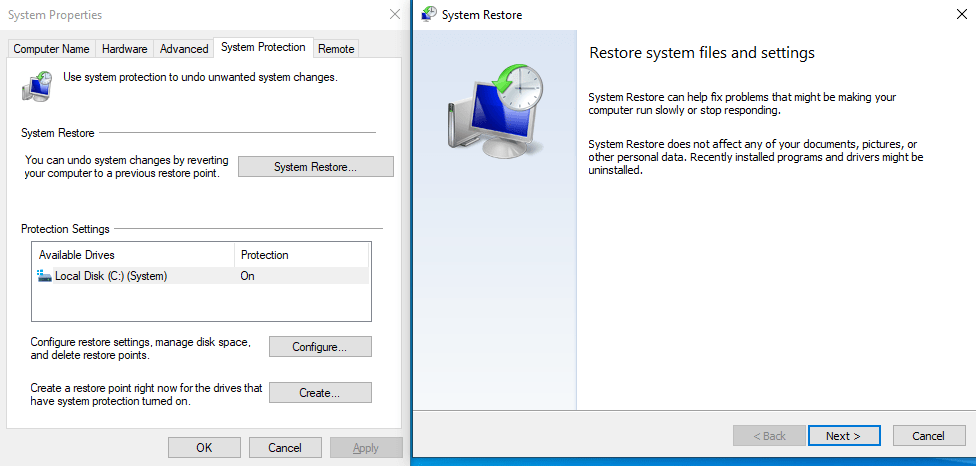
Task: Click paragraph about fixing slow computer problems
Action: [742, 104]
